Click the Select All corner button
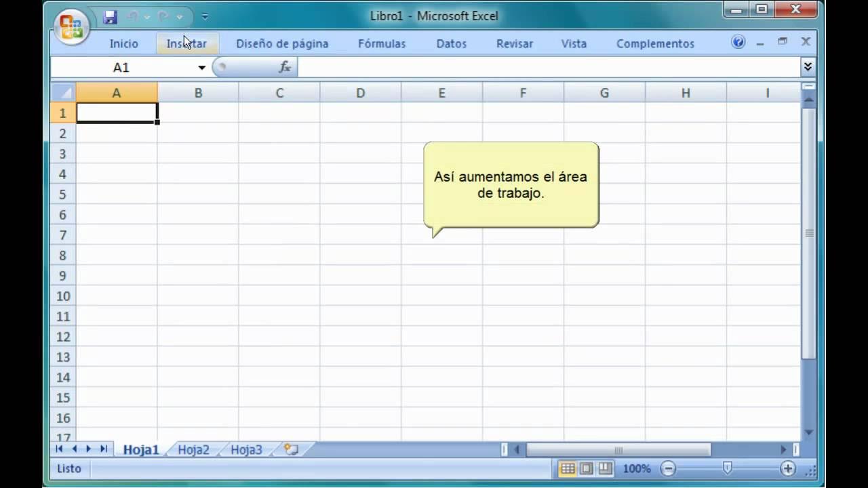 pos(63,93)
